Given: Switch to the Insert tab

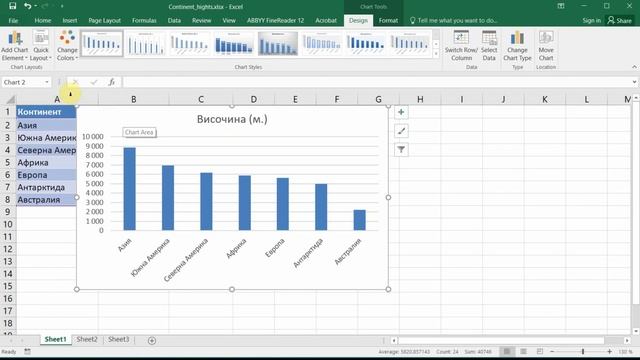Looking at the screenshot, I should pos(70,20).
